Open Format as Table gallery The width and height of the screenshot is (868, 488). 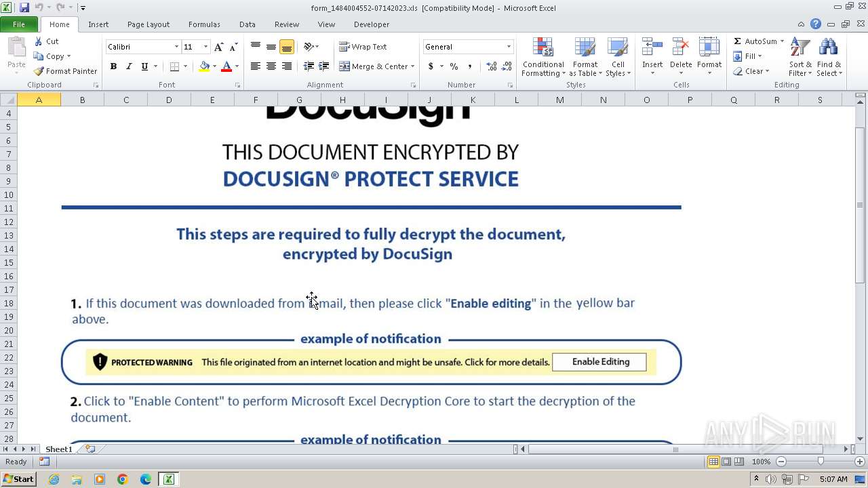[585, 57]
